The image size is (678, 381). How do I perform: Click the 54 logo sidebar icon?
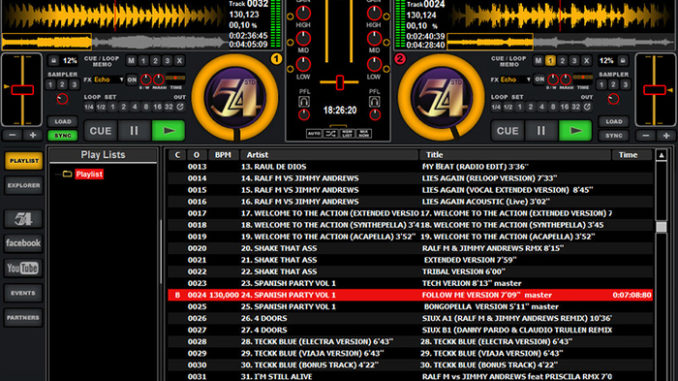pos(23,219)
